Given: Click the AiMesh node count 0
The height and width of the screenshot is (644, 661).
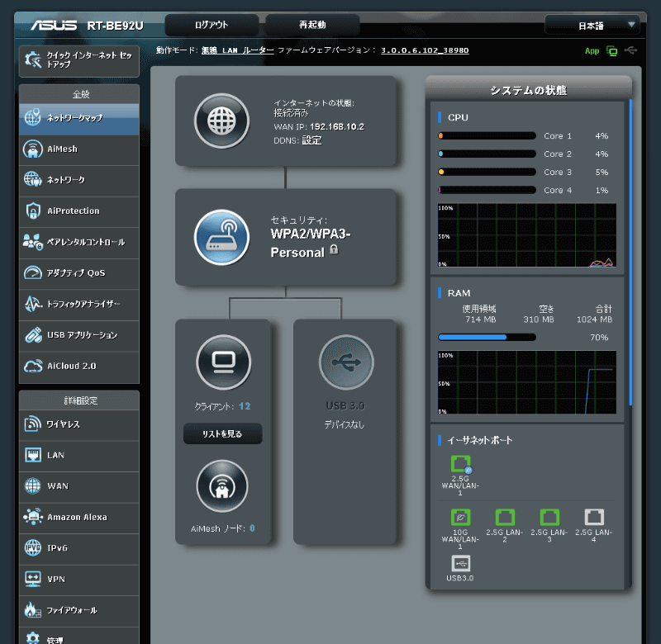Looking at the screenshot, I should (x=252, y=528).
